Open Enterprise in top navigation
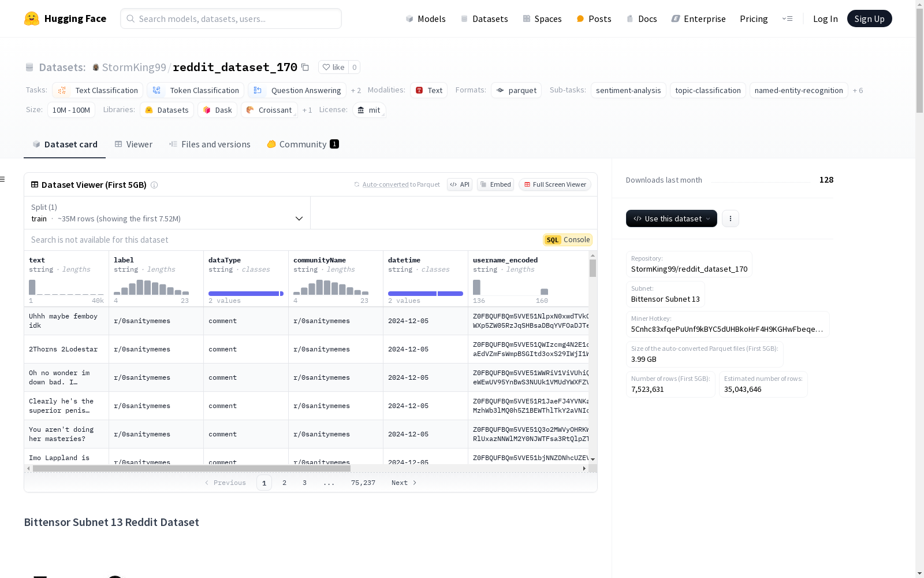The height and width of the screenshot is (578, 924). (698, 19)
